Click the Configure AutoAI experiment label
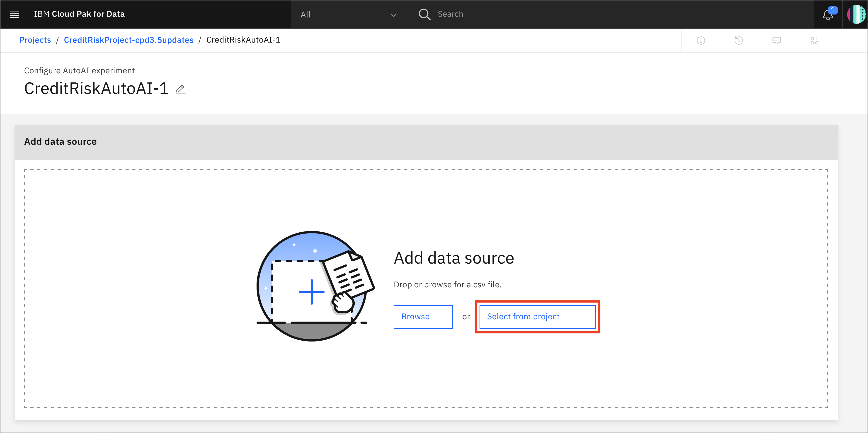868x433 pixels. click(79, 71)
